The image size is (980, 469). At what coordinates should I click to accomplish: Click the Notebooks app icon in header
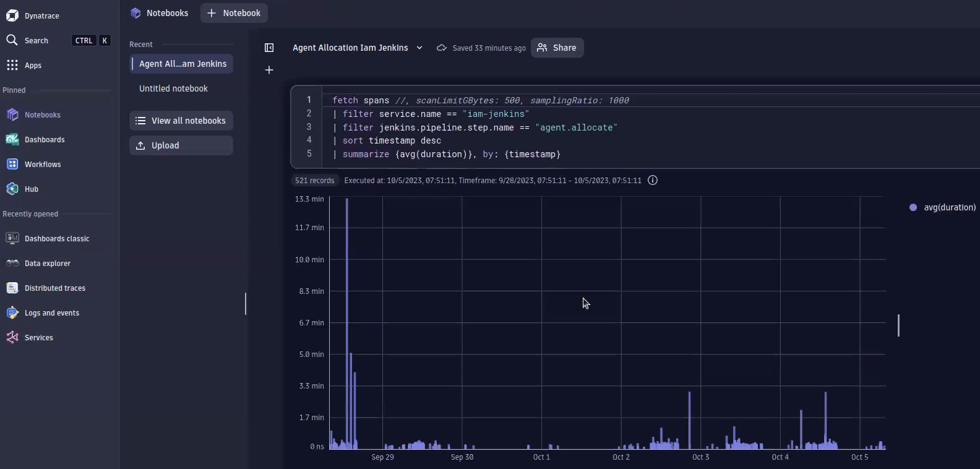pyautogui.click(x=135, y=13)
